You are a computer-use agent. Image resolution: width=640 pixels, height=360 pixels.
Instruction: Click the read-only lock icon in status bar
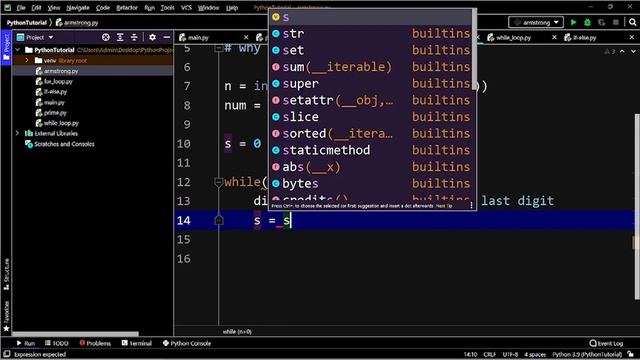[x=631, y=354]
